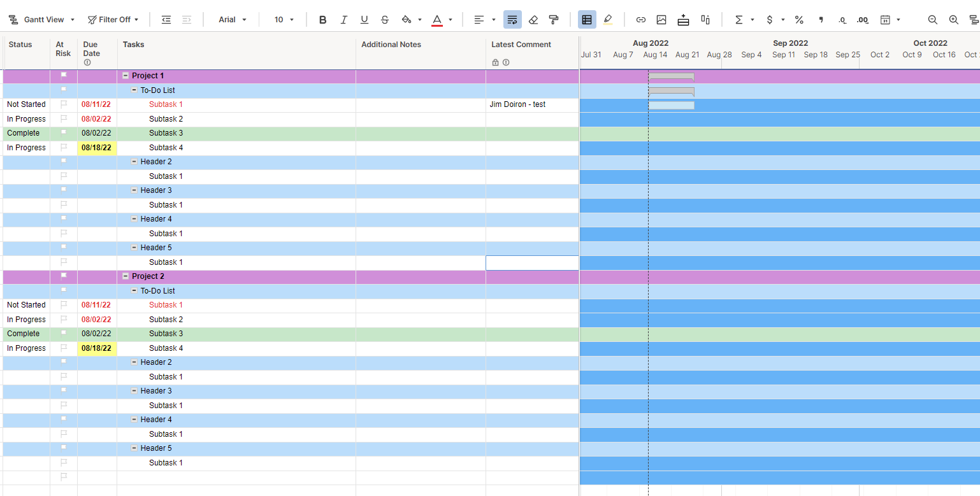This screenshot has width=980, height=496.
Task: Select the Gantt bar for Project 1 Subtask 1
Action: click(672, 105)
